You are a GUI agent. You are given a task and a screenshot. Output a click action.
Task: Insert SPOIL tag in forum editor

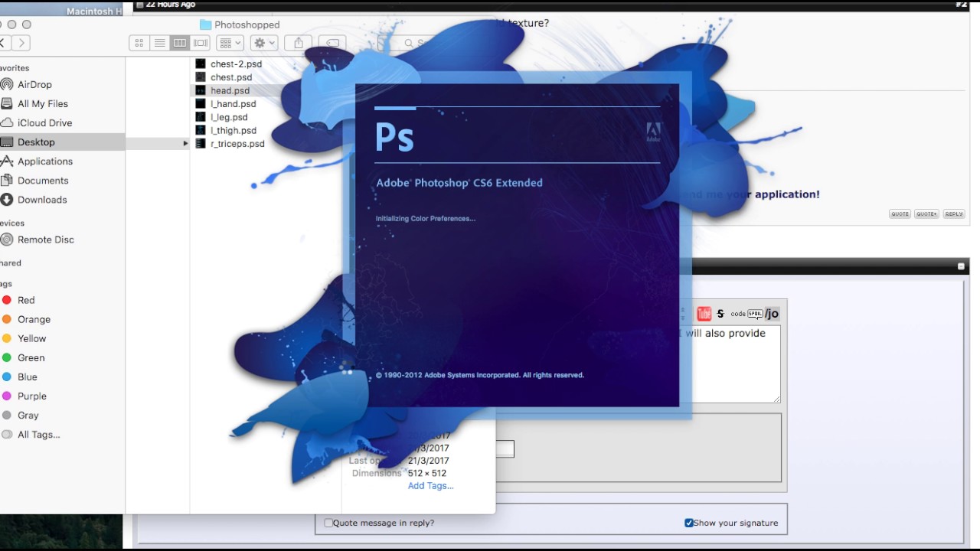pos(756,314)
